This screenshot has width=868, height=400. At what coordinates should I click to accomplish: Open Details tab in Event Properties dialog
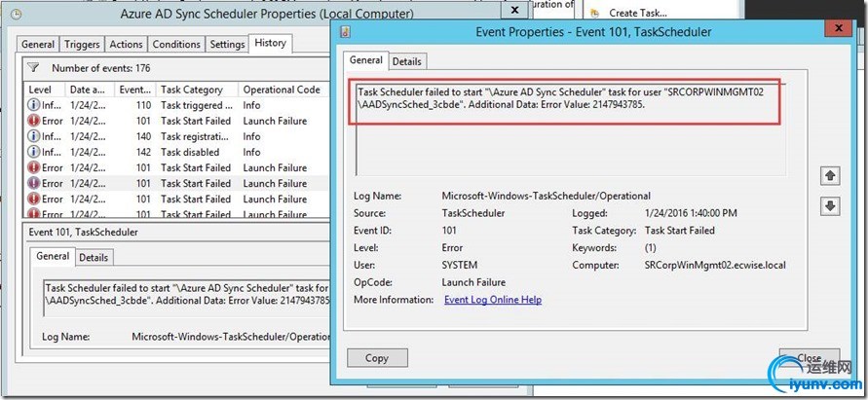[407, 61]
